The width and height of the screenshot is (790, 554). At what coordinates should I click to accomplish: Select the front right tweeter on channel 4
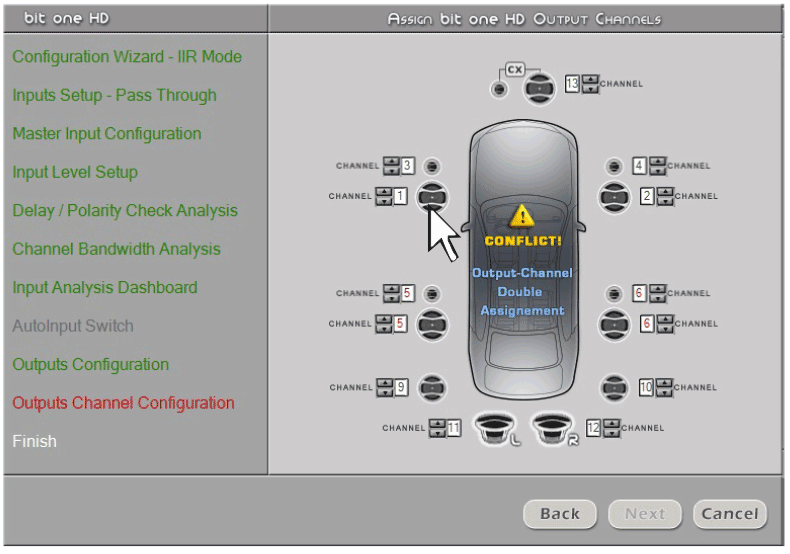(x=614, y=166)
